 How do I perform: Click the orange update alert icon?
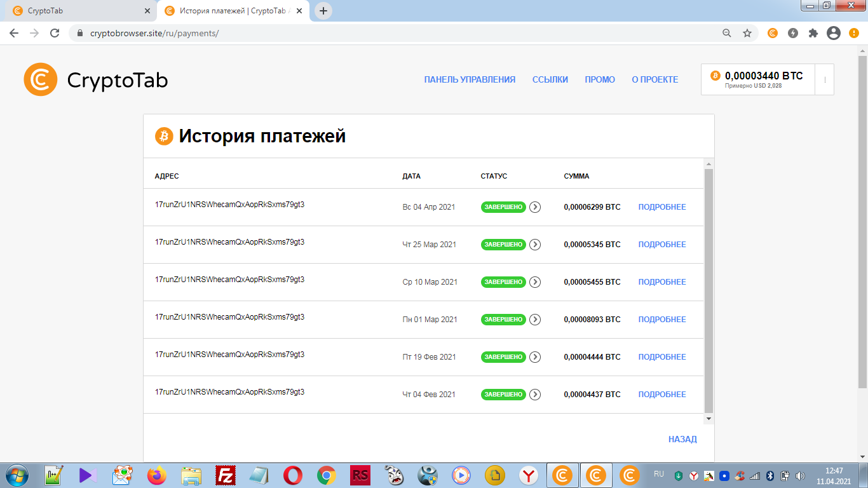tap(853, 33)
